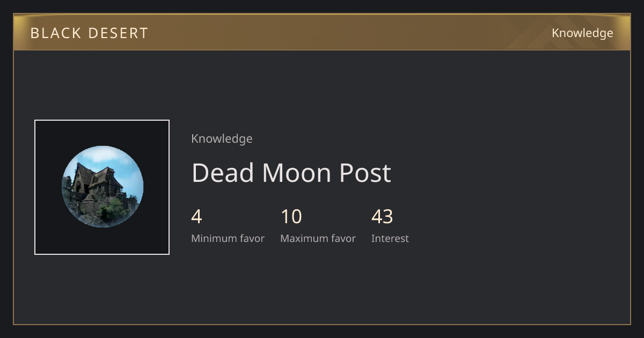
Task: Select the Dead Moon Post title
Action: 291,173
